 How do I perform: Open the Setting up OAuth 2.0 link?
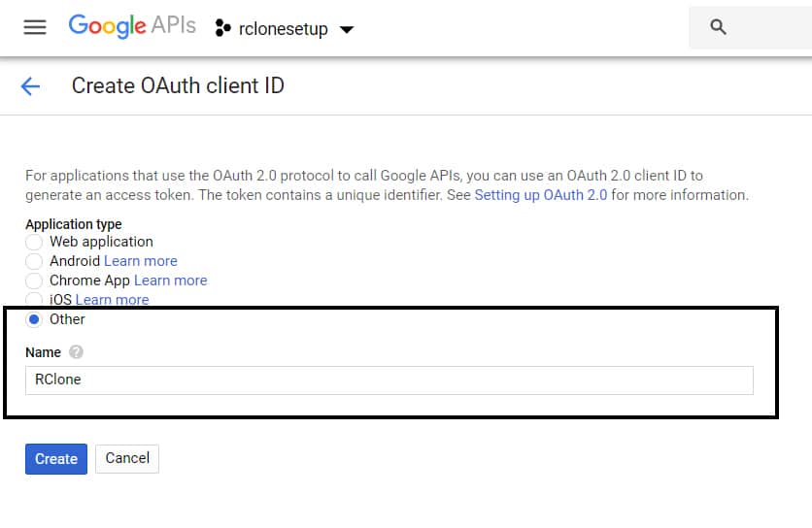click(541, 195)
